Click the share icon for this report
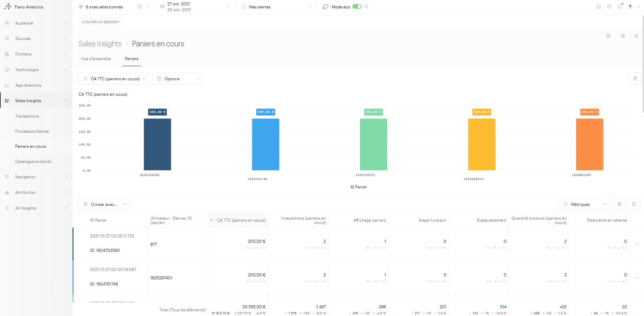 click(636, 36)
